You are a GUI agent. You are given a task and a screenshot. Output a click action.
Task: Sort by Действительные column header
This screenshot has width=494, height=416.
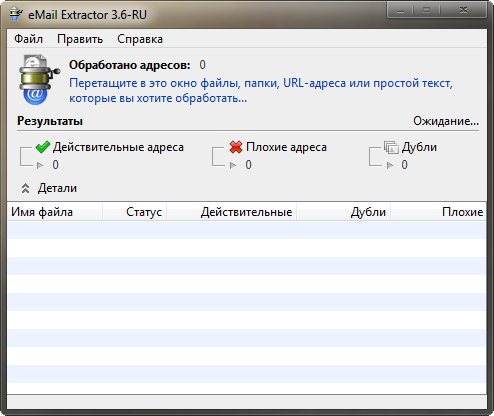[232, 212]
